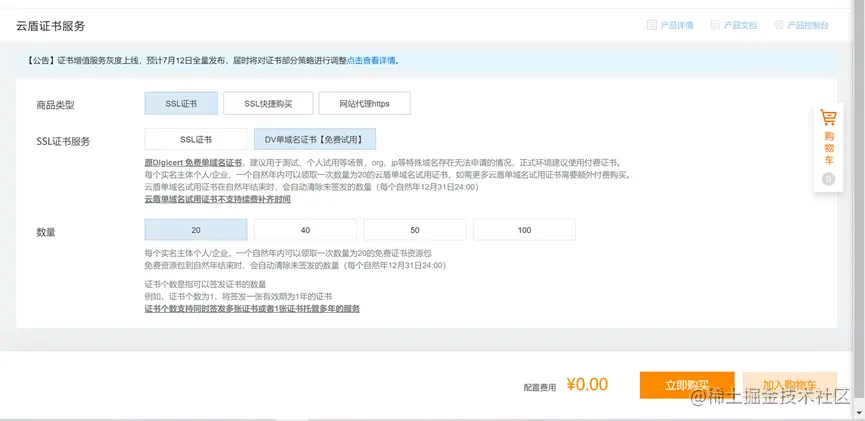Choose DV单域名证书【免费试用】 option
Screen dimensions: 865x421
[x=314, y=139]
